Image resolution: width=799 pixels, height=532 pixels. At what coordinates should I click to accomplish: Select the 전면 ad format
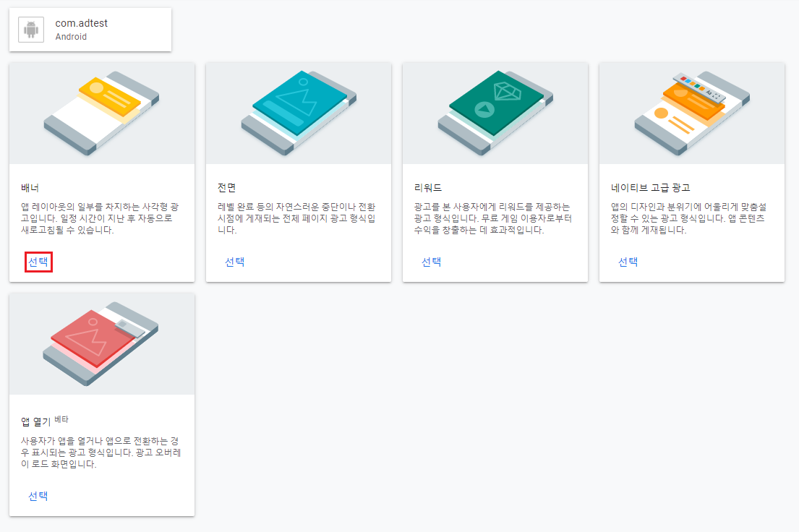[x=234, y=262]
